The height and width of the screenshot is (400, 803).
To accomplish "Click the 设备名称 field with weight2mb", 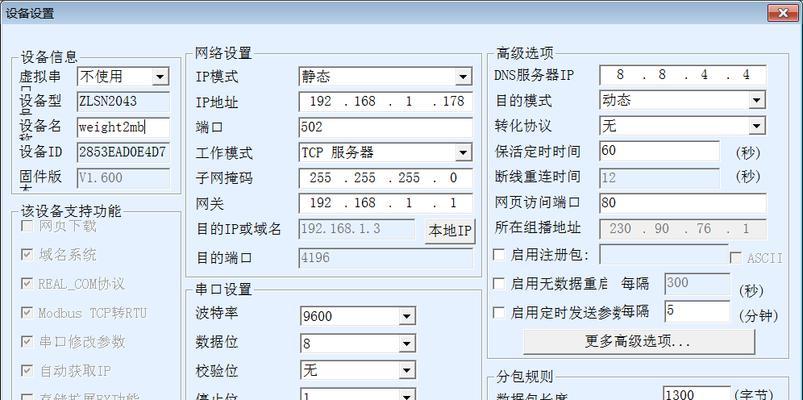I will click(x=123, y=127).
